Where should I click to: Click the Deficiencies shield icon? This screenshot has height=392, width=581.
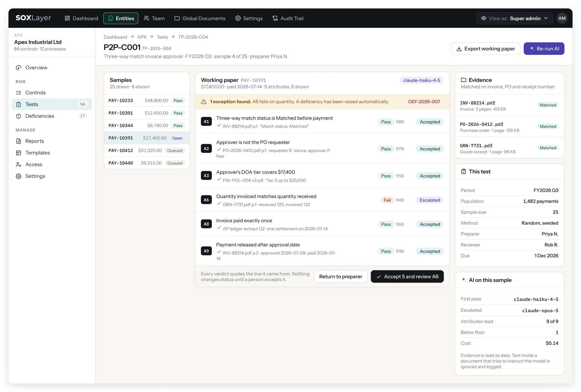tap(19, 116)
